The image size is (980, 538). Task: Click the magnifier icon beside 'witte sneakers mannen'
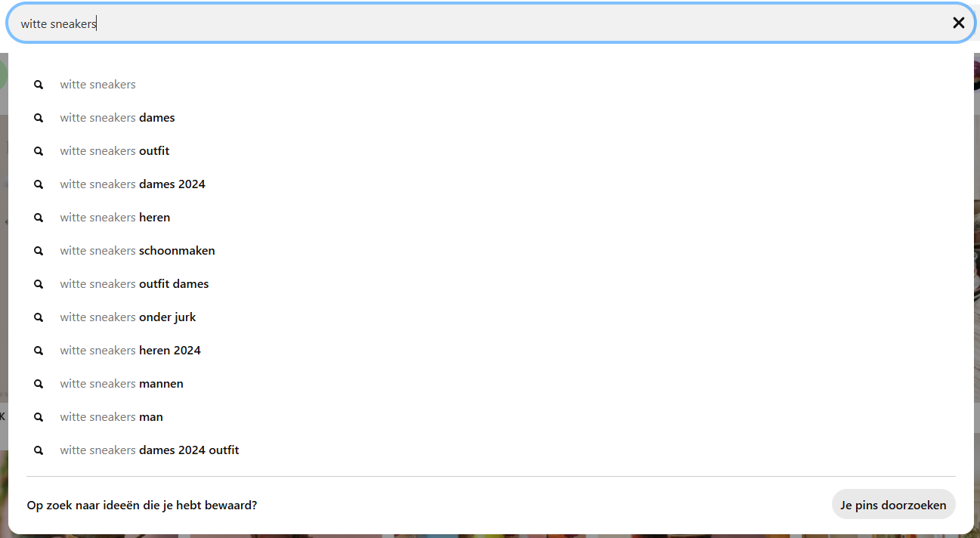(x=39, y=384)
